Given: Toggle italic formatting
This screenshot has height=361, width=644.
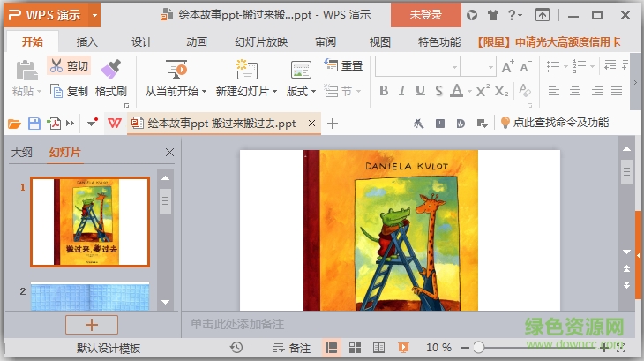Looking at the screenshot, I should pos(402,91).
